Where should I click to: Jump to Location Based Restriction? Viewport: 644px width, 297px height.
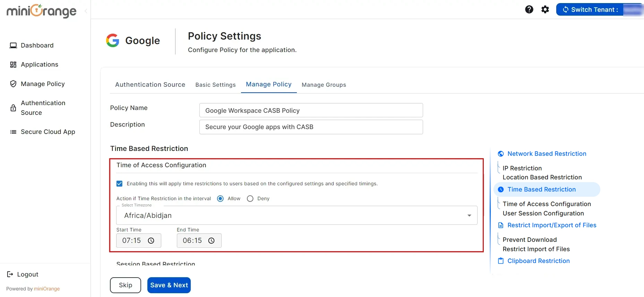click(542, 177)
